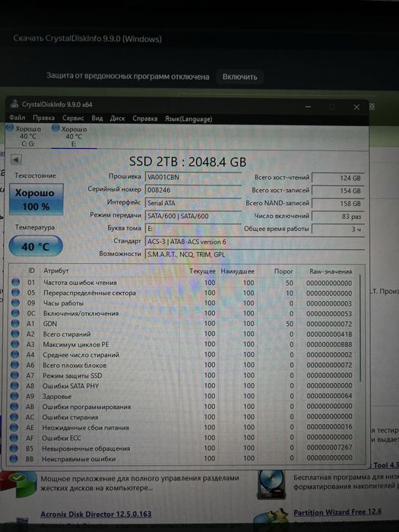Click the status icon of Часы работы row
This screenshot has height=532, width=399.
coord(15,302)
